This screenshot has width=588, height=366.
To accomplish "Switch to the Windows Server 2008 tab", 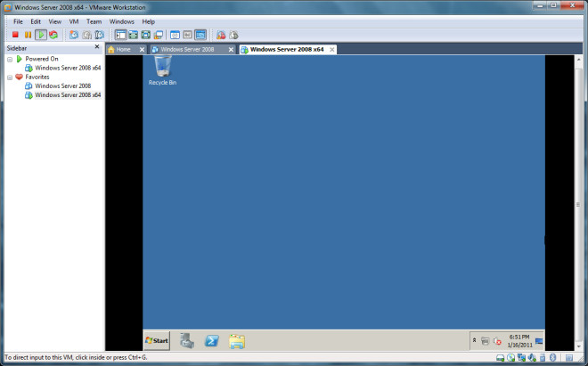I will [187, 50].
